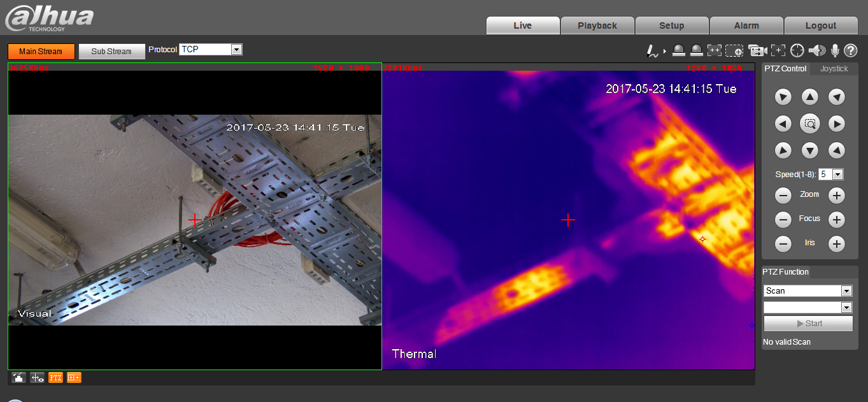Screen dimensions: 868x402
Task: Pan camera right with PTZ arrow
Action: pyautogui.click(x=836, y=124)
